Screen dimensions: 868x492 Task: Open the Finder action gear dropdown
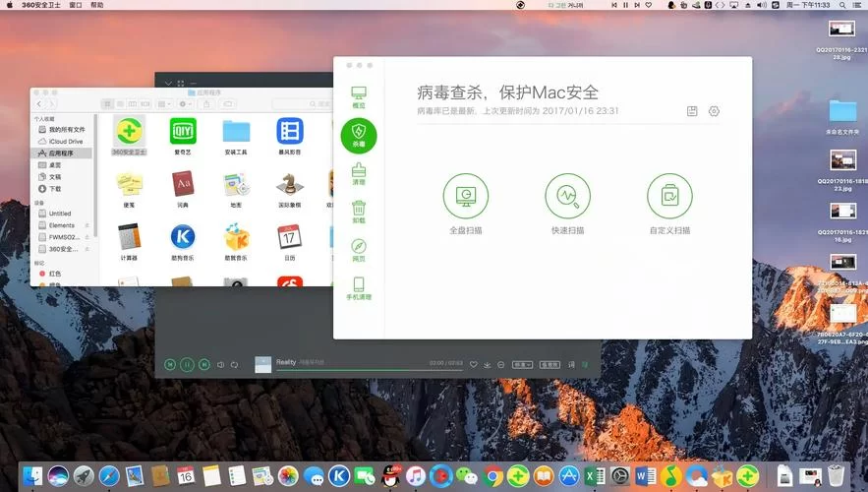(186, 104)
